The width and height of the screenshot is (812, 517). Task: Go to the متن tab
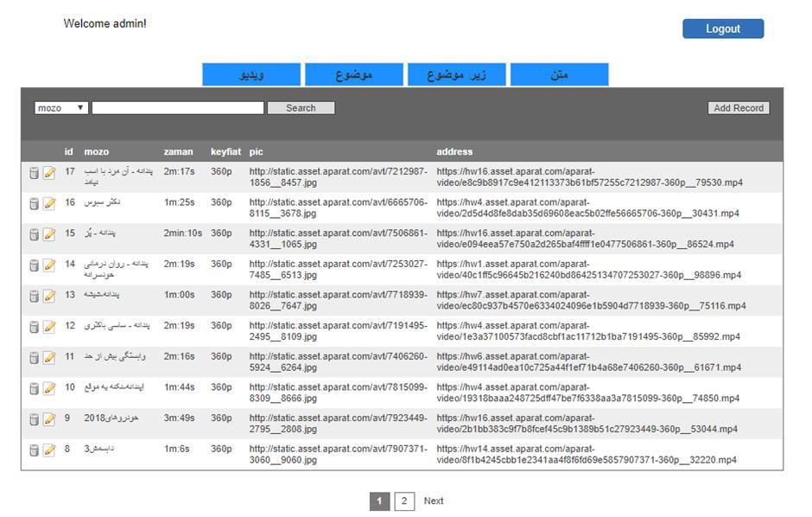tap(559, 75)
